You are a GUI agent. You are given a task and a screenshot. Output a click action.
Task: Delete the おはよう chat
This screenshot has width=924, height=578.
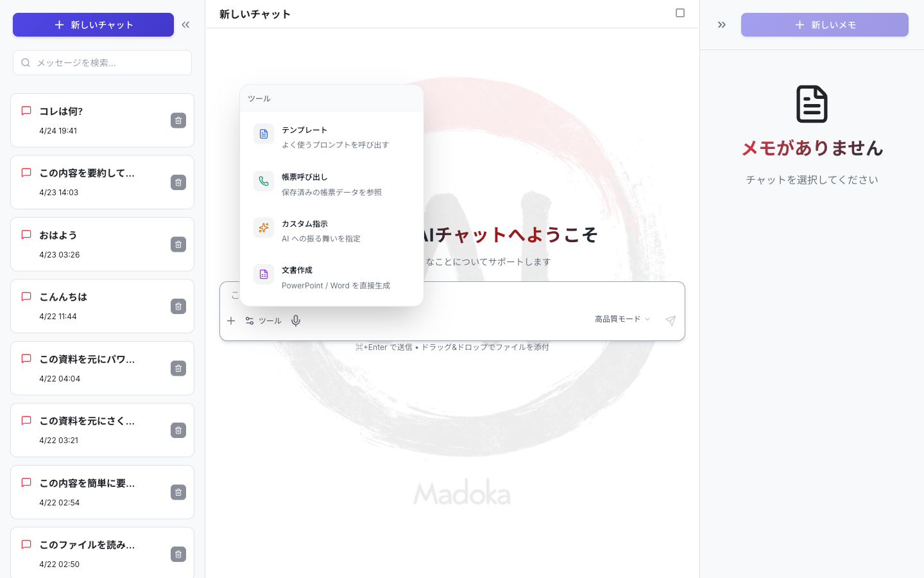click(178, 245)
